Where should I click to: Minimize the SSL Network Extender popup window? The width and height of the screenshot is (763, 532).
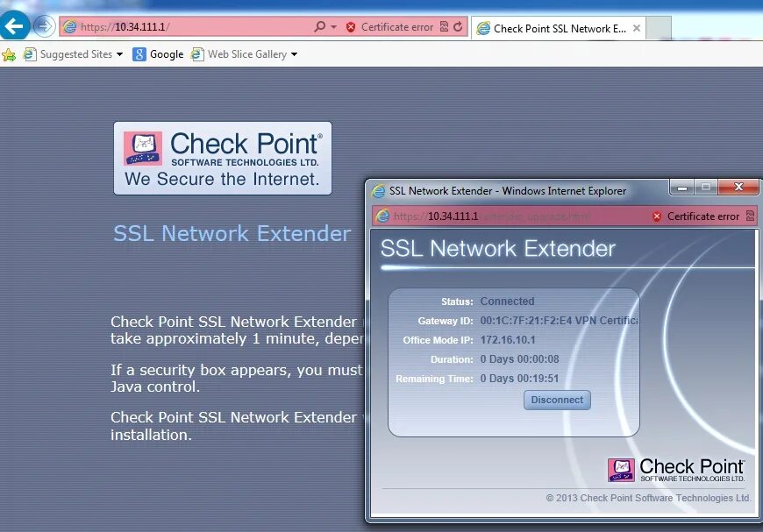[681, 187]
